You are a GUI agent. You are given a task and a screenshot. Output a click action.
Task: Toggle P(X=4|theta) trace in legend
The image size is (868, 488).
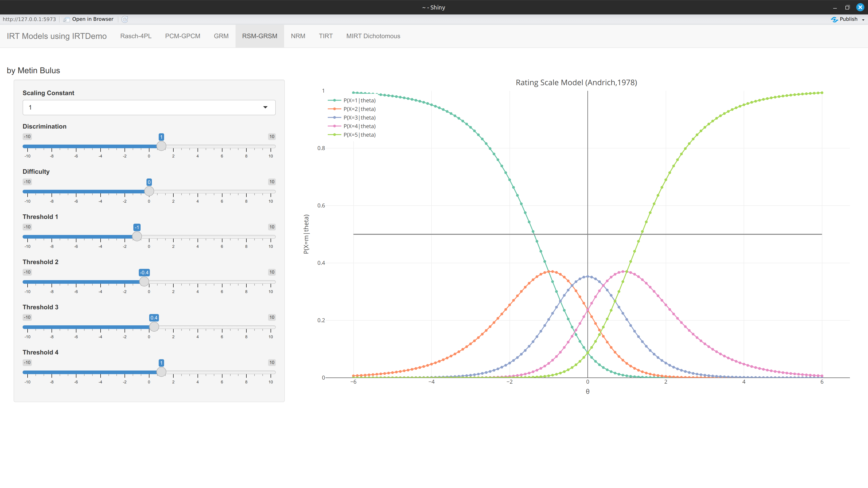[x=352, y=126]
